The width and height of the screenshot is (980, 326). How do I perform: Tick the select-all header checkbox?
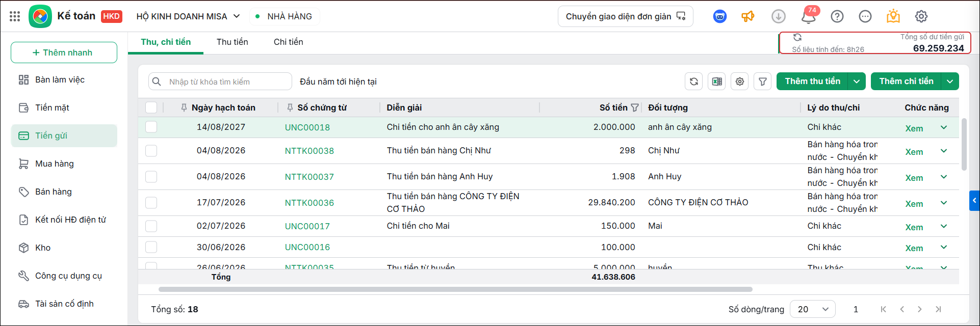click(x=151, y=107)
